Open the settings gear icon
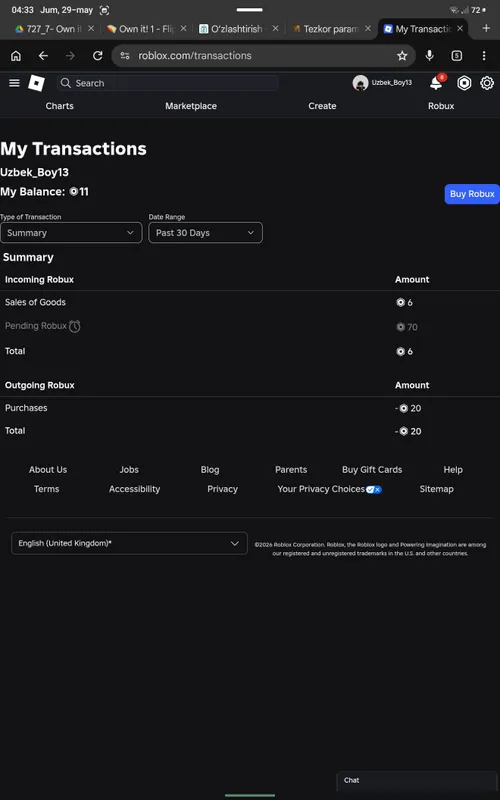 click(487, 83)
